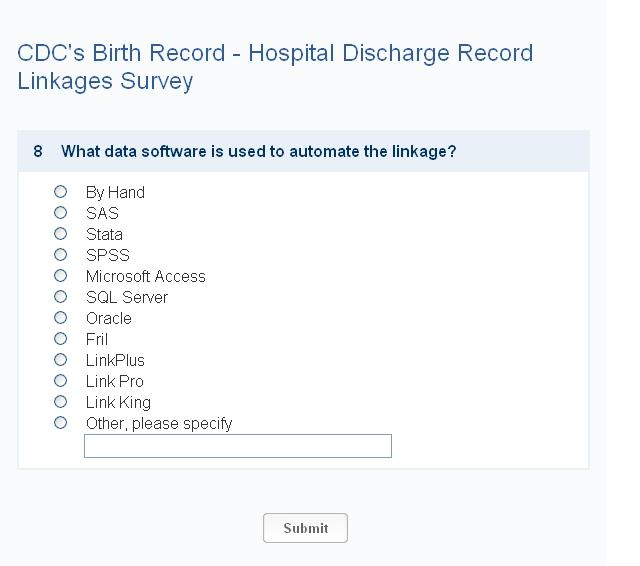Screen dimensions: 640x566
Task: Click the "Other, please specify" label text
Action: [158, 423]
